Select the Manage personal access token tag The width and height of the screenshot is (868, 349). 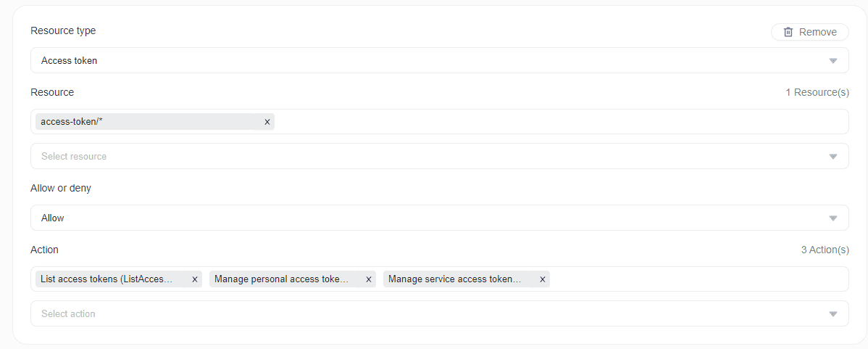tap(282, 279)
